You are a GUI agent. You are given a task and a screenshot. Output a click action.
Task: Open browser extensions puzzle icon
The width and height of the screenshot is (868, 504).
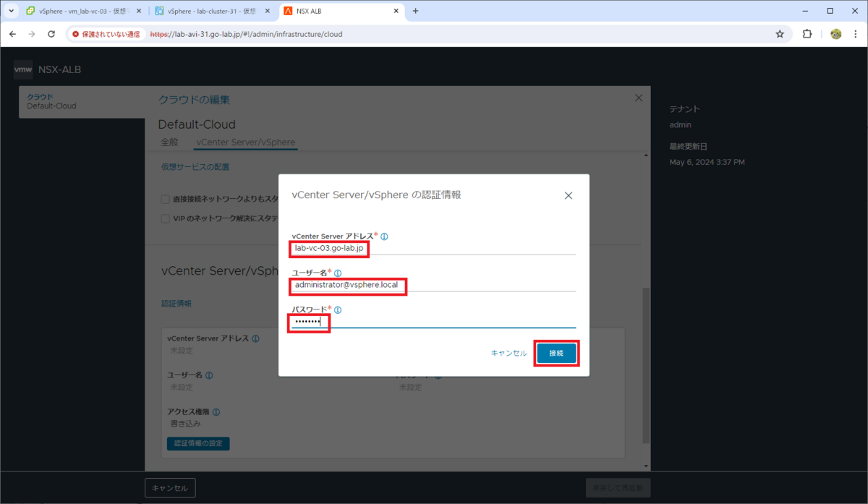click(x=807, y=34)
